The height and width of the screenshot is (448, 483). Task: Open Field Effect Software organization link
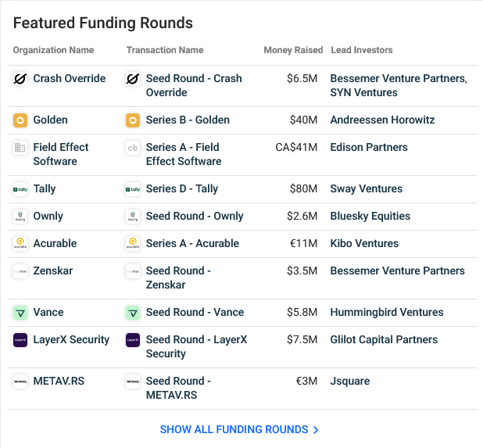61,154
